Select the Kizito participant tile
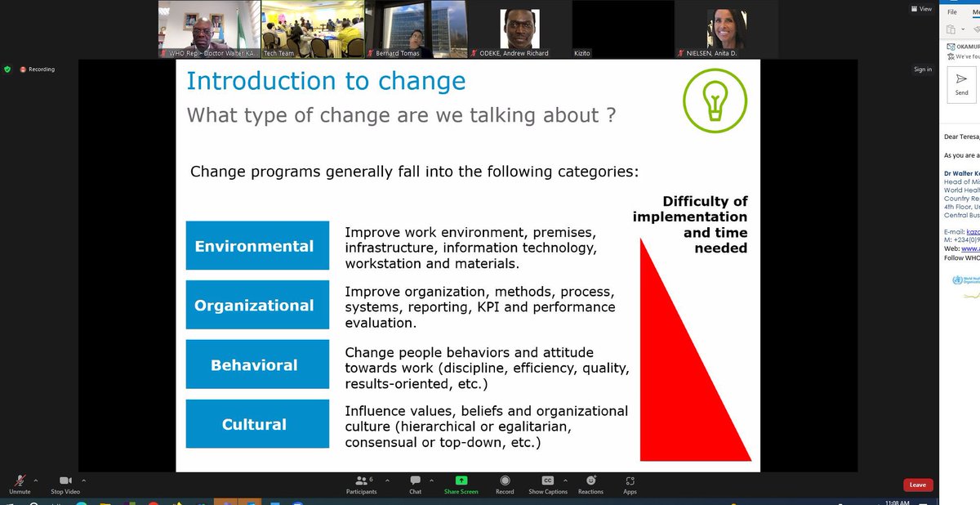Viewport: 980px width, 505px height. 622,29
